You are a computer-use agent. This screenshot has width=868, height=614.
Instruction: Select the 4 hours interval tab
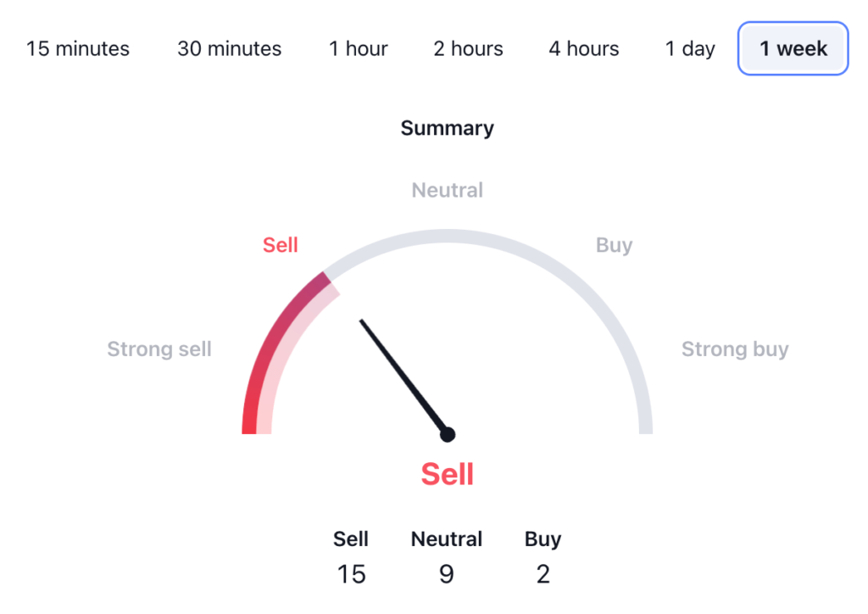point(583,48)
